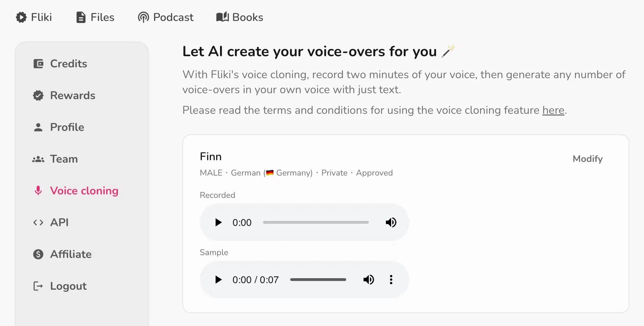Click the Team people icon
This screenshot has height=326, width=644.
38,159
